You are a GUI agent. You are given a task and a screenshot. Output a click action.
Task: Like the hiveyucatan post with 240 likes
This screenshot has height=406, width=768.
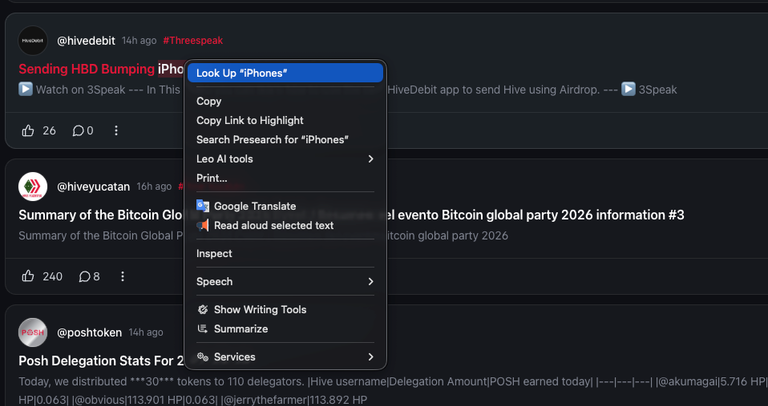click(28, 276)
